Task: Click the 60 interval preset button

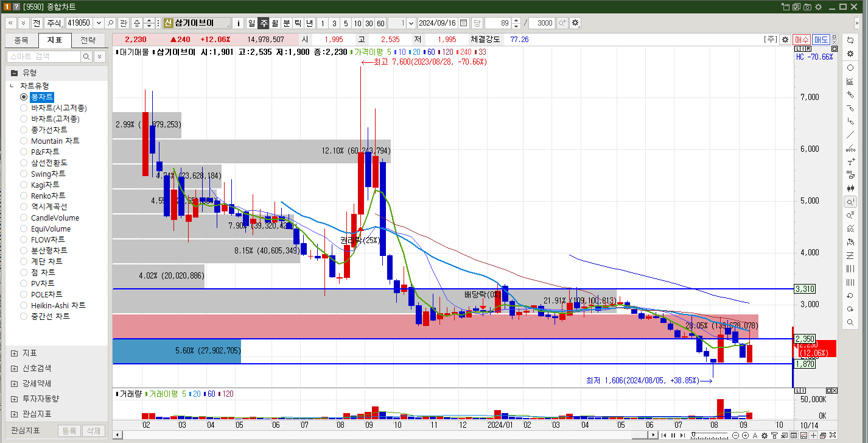Action: coord(380,23)
